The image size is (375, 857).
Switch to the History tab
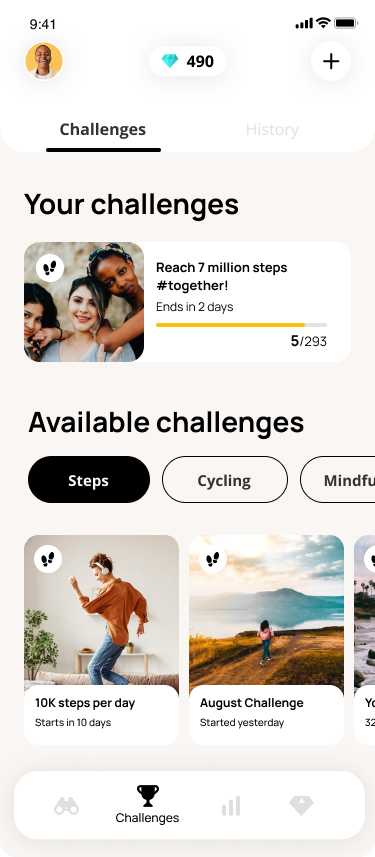(272, 130)
